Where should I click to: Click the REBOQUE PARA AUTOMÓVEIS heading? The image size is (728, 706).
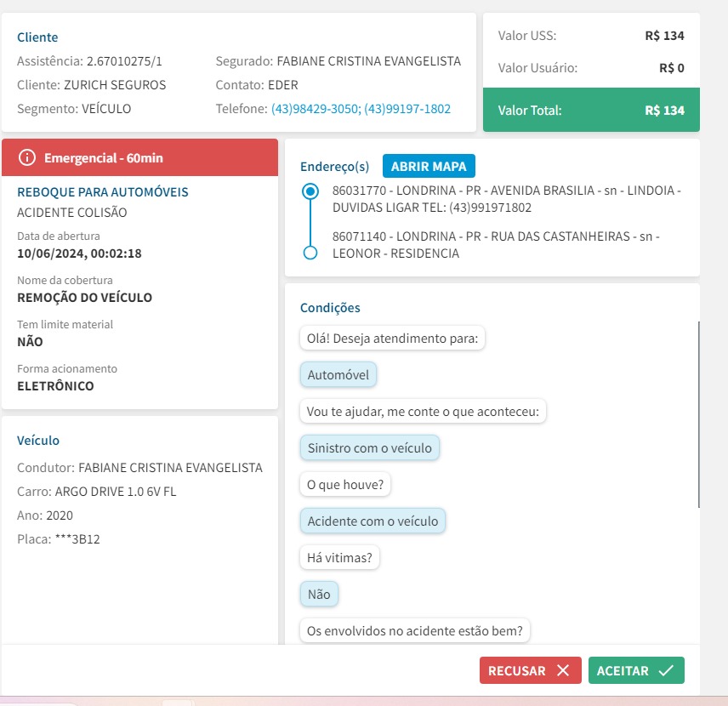coord(103,192)
